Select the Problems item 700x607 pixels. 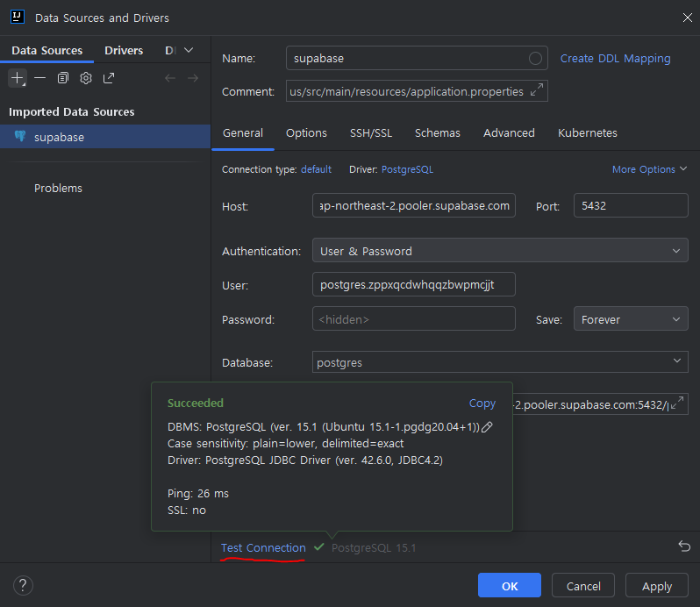point(58,188)
